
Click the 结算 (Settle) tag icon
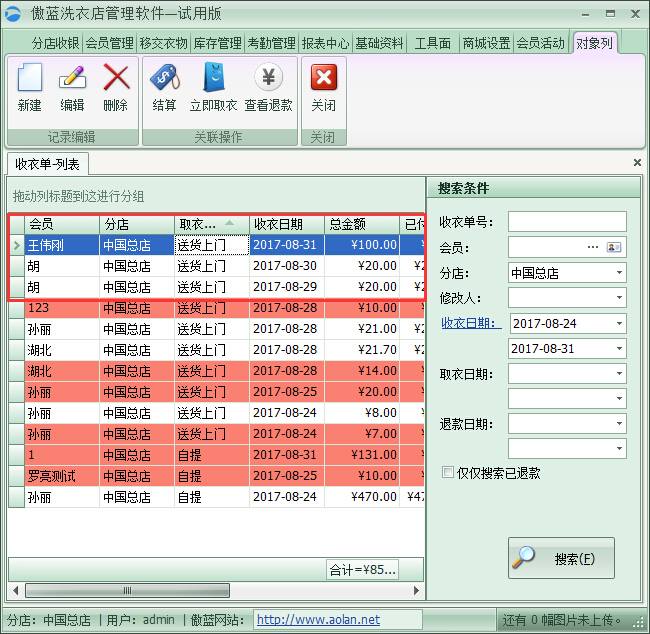coord(164,79)
